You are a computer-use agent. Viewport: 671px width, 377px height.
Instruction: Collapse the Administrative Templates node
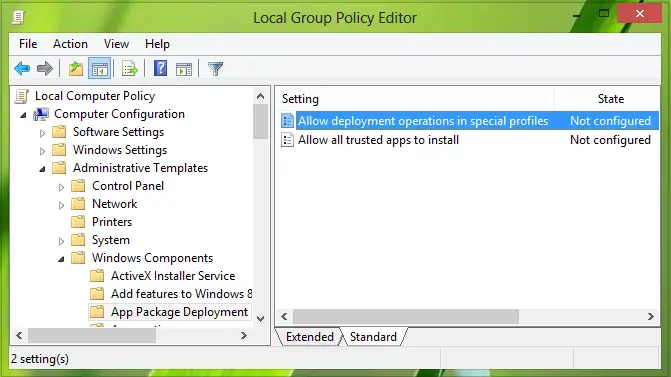click(42, 169)
